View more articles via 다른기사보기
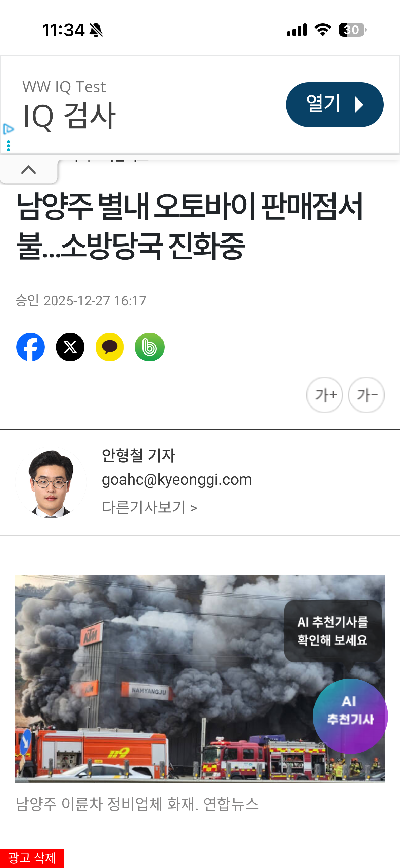 click(150, 507)
